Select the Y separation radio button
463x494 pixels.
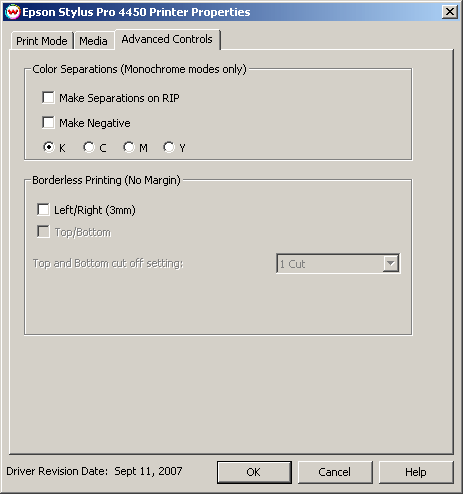(x=169, y=147)
